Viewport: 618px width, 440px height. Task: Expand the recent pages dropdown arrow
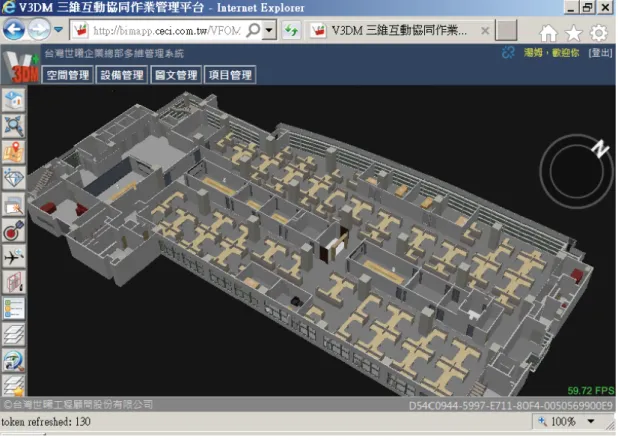pos(59,30)
